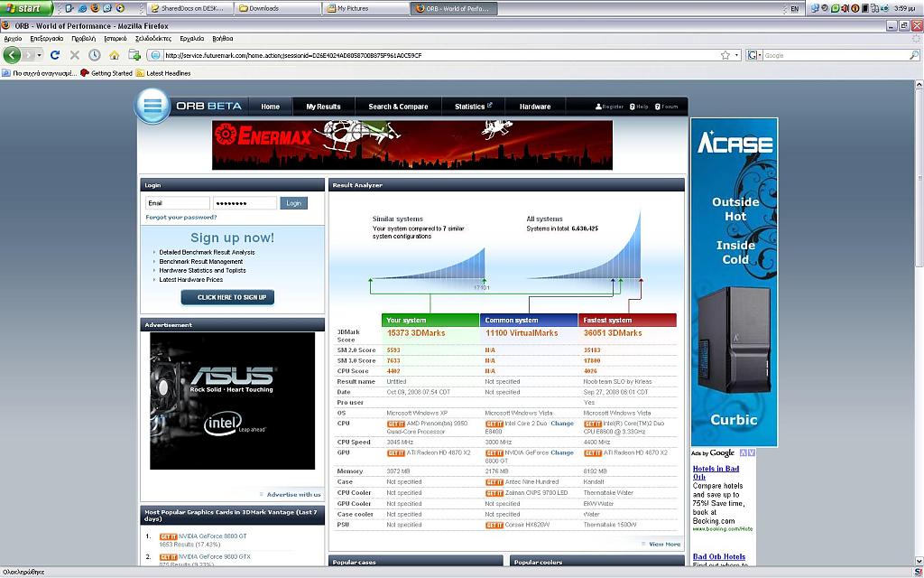Go to the Home page house icon
The height and width of the screenshot is (578, 924).
115,55
